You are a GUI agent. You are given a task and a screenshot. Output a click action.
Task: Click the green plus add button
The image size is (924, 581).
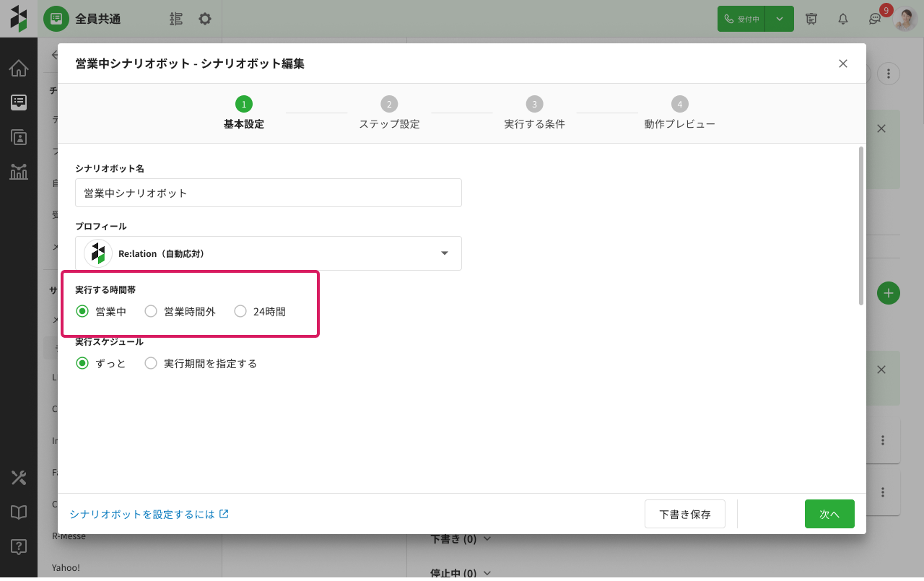tap(889, 293)
